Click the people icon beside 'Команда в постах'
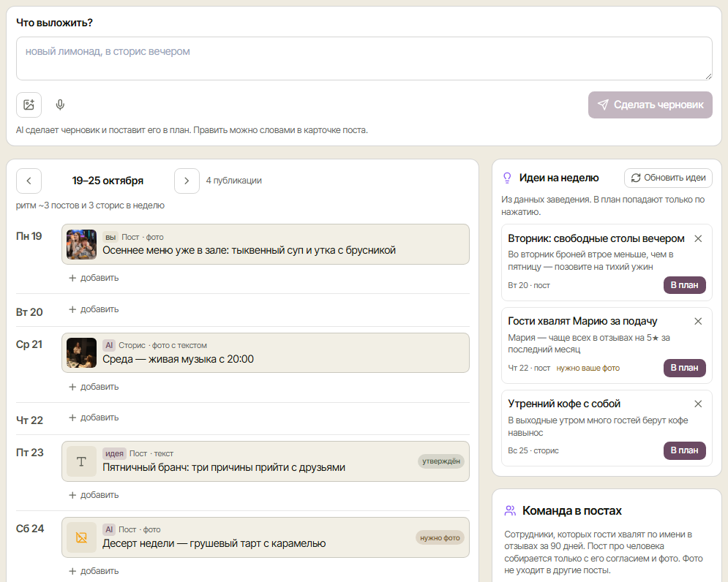This screenshot has width=728, height=582. (510, 510)
